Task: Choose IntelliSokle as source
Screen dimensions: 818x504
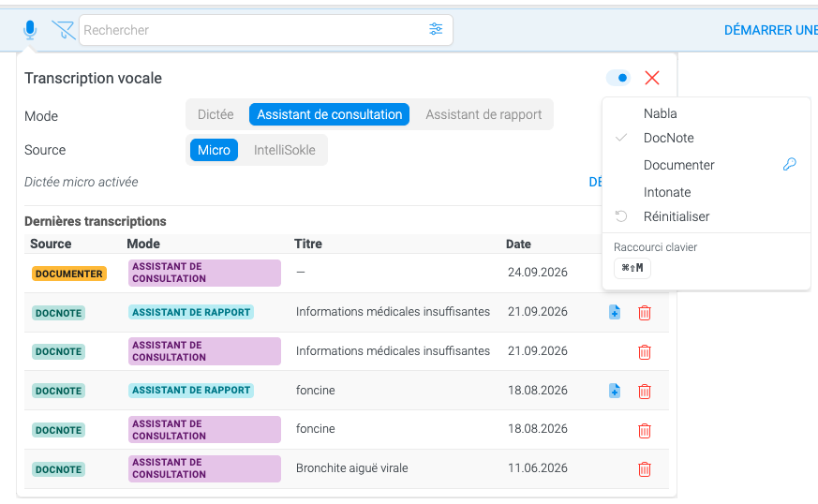Action: [x=284, y=150]
